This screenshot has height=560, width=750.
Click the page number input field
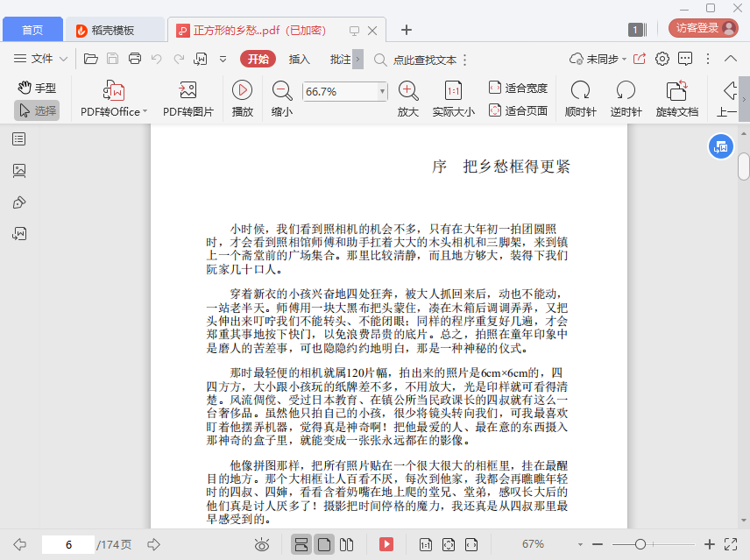[68, 544]
